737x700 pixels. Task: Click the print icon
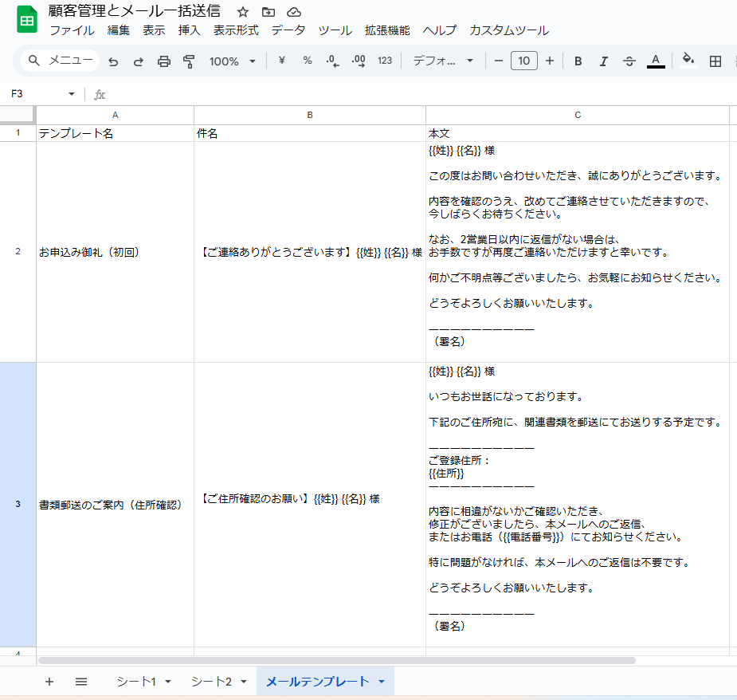pyautogui.click(x=164, y=61)
